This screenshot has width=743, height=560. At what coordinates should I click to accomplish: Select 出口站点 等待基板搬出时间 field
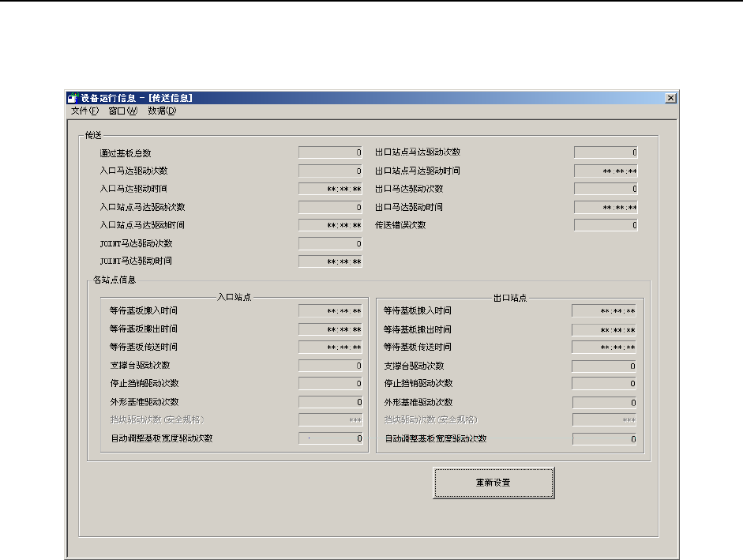click(x=604, y=329)
